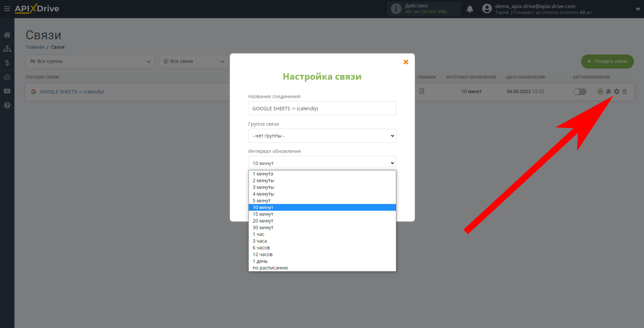The width and height of the screenshot is (644, 328).
Task: Click the 'Интервал обновления' combo box
Action: pyautogui.click(x=322, y=163)
